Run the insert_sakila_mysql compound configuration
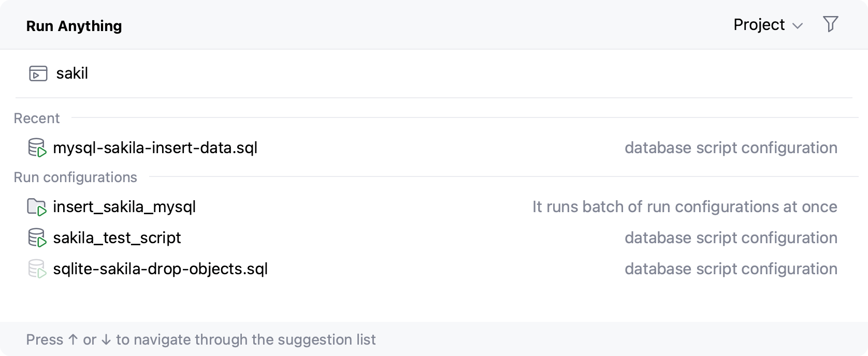868x356 pixels. tap(124, 206)
